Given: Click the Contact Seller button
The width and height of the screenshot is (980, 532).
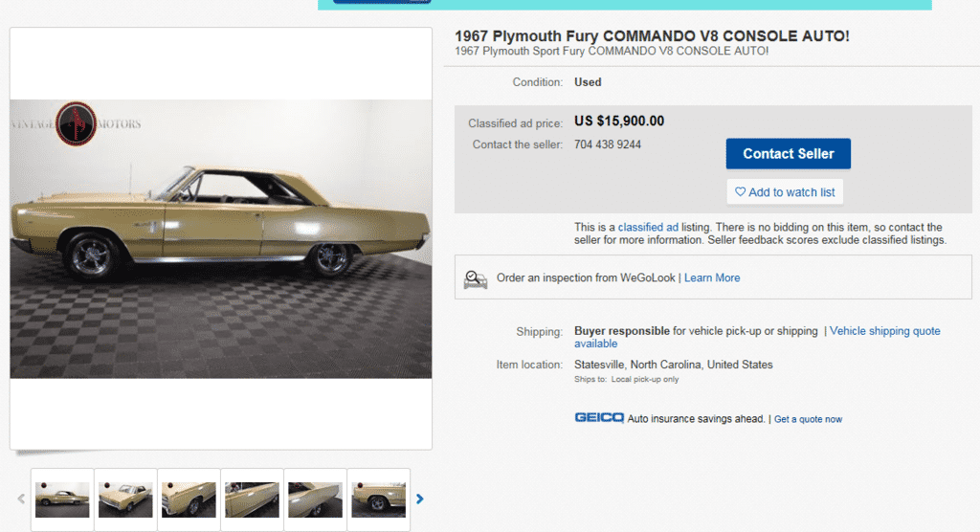Looking at the screenshot, I should pos(788,153).
